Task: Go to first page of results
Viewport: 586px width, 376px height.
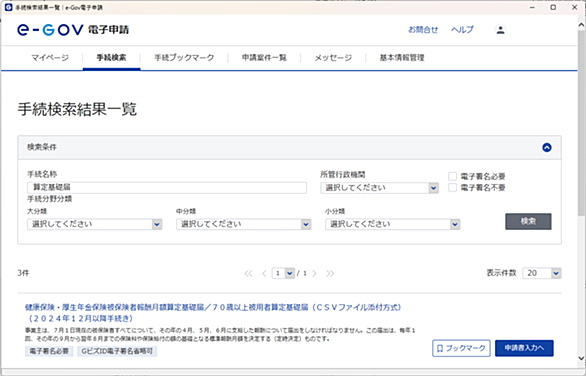Action: 249,274
